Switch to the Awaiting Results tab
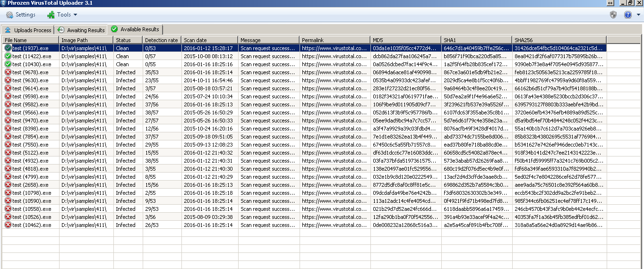 (x=81, y=30)
